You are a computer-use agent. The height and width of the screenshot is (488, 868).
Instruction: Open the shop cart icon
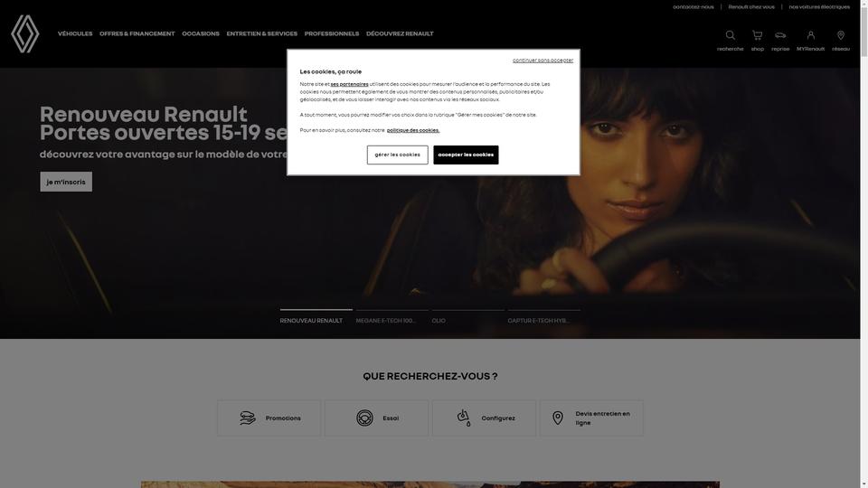pyautogui.click(x=758, y=35)
